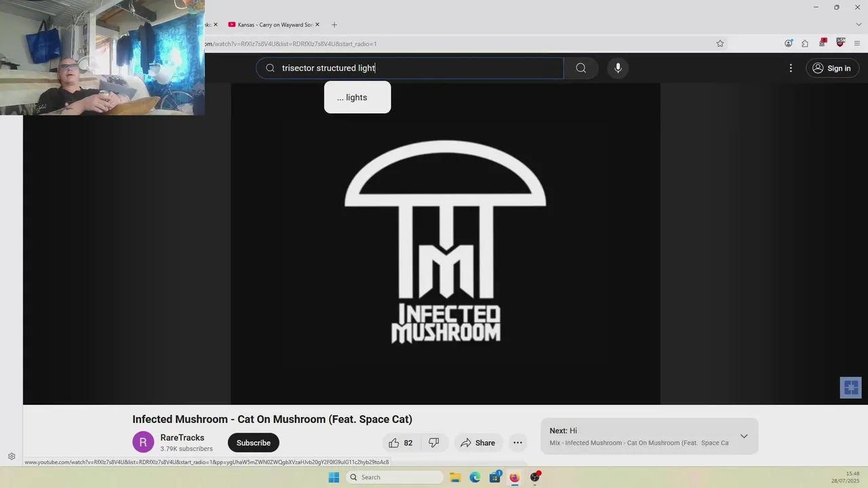The height and width of the screenshot is (488, 868).
Task: Open the list all tabs dropdown arrow
Action: point(859,24)
